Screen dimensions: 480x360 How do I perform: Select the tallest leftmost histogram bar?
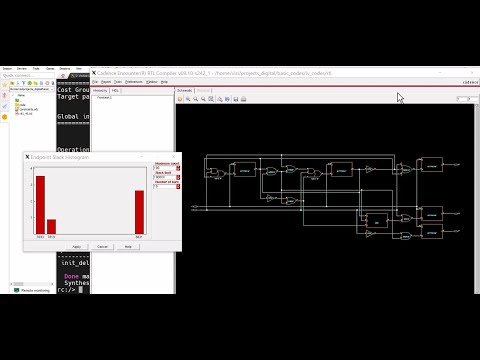tap(40, 205)
